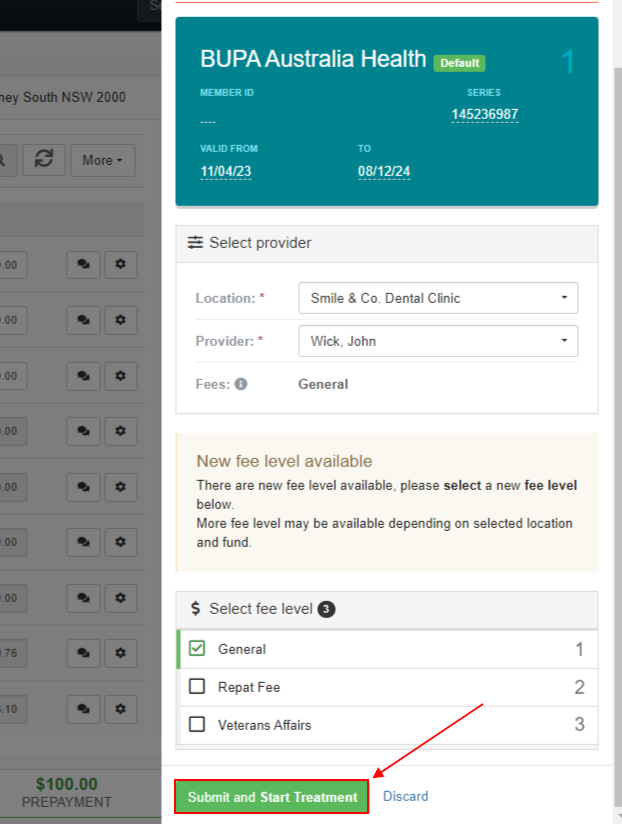Click the New fee level available heading
The width and height of the screenshot is (622, 824).
(284, 461)
